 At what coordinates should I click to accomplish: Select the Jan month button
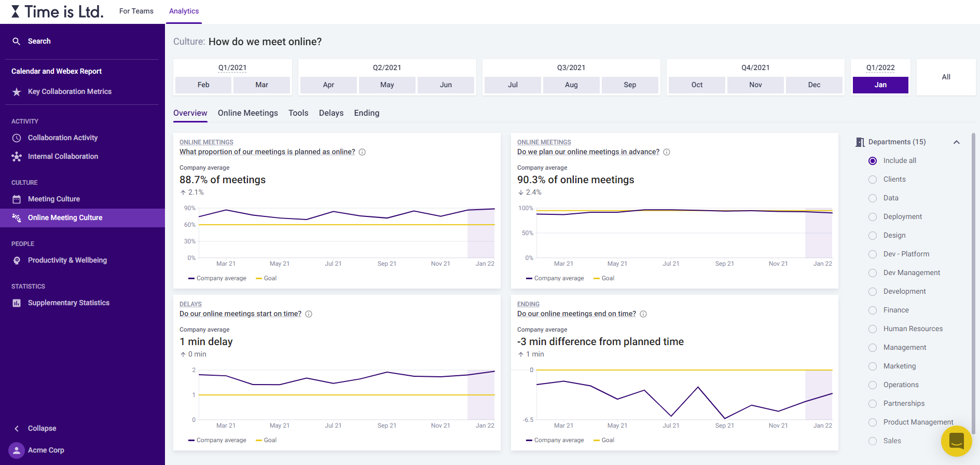(x=880, y=85)
